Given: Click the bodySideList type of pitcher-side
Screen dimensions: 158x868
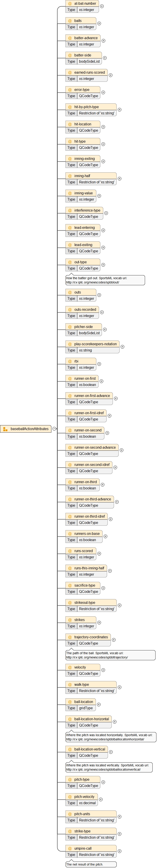Looking at the screenshot, I should tap(89, 333).
